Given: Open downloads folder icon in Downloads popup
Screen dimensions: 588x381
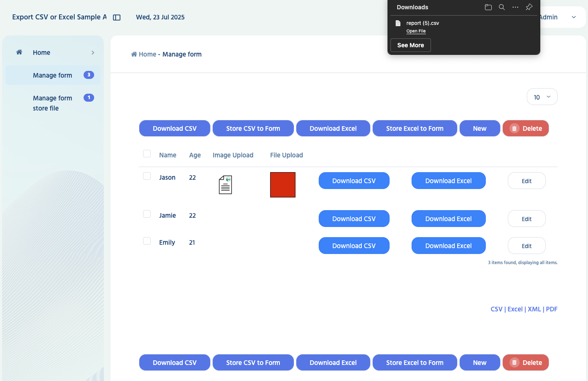Looking at the screenshot, I should (488, 7).
